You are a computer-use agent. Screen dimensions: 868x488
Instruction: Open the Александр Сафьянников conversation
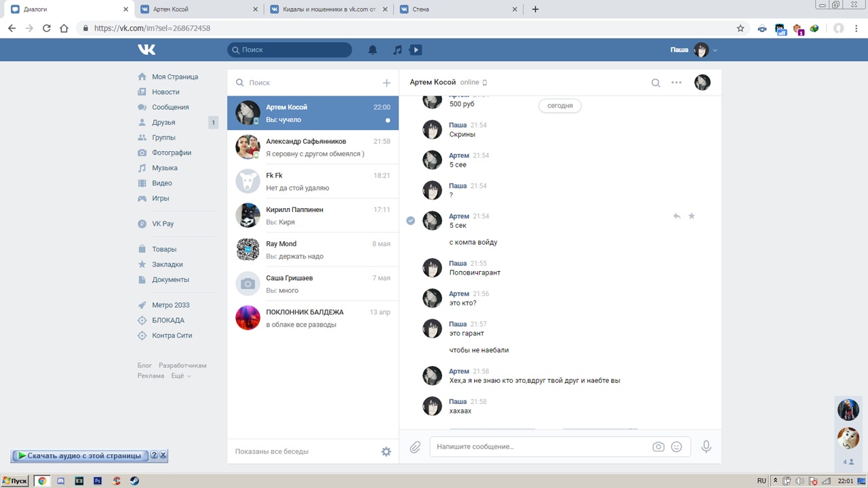[x=313, y=147]
